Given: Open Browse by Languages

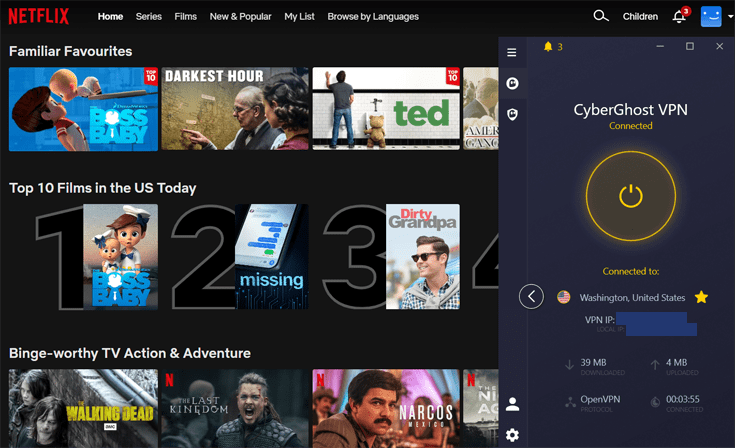Looking at the screenshot, I should (x=373, y=16).
